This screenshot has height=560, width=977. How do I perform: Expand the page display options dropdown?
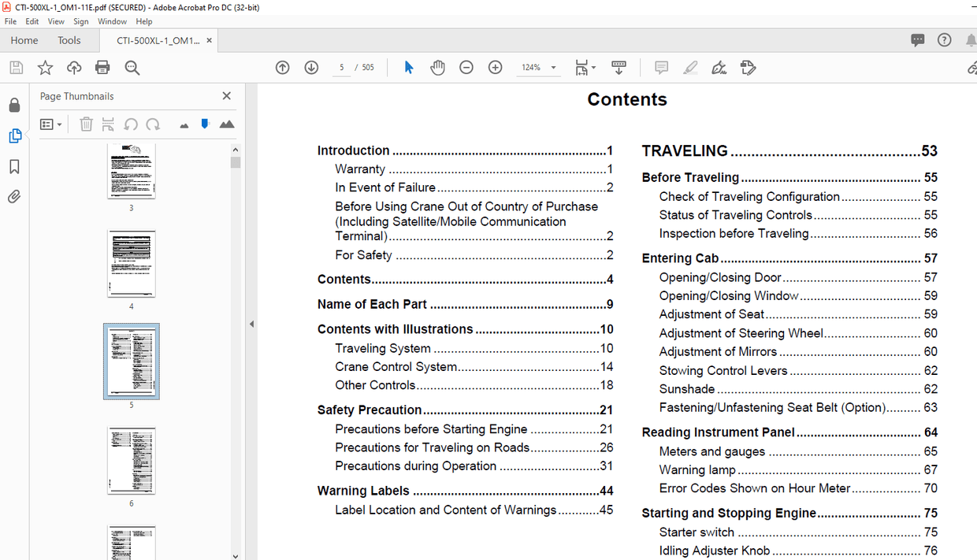[593, 67]
